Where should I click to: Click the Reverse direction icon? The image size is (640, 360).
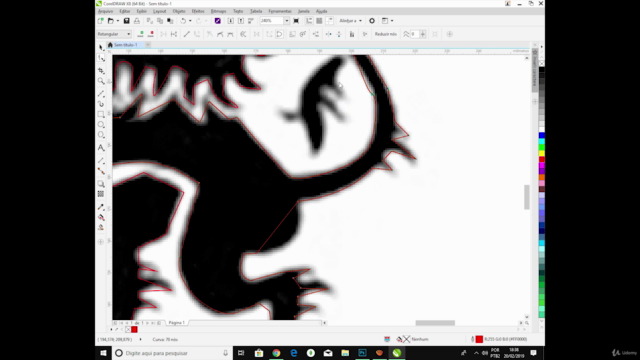tap(243, 34)
